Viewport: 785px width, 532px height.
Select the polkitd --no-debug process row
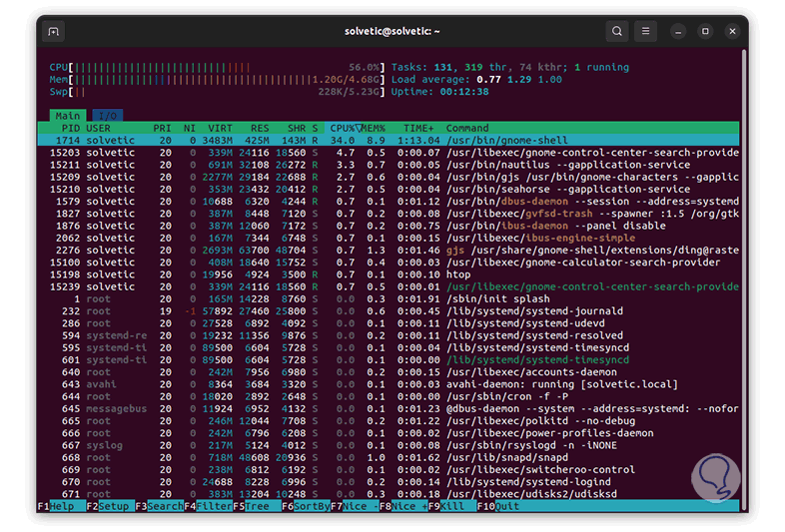[389, 421]
